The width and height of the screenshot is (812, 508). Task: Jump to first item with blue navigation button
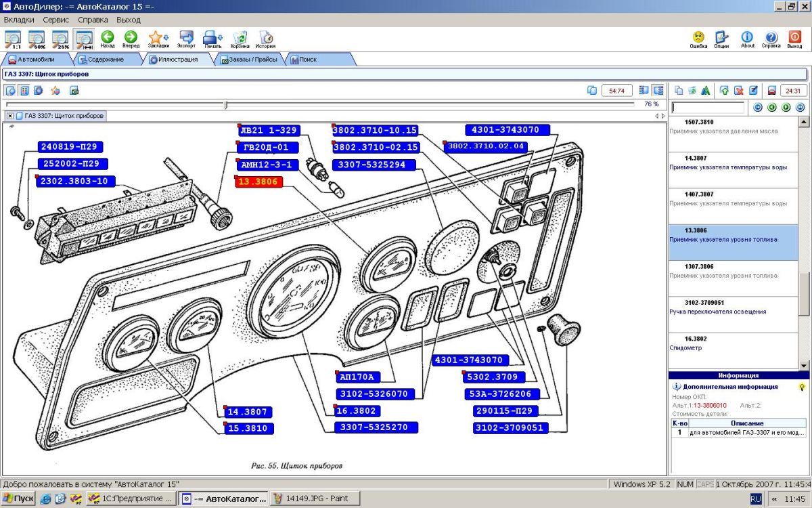coord(758,107)
